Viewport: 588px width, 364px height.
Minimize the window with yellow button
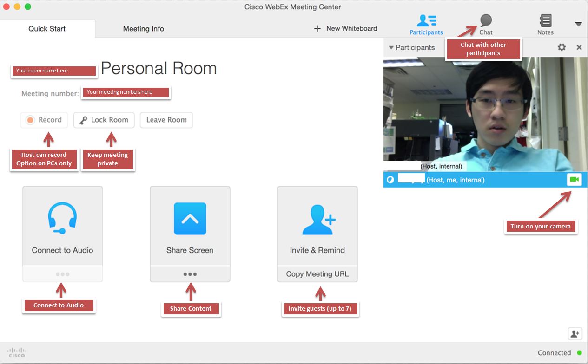(17, 6)
